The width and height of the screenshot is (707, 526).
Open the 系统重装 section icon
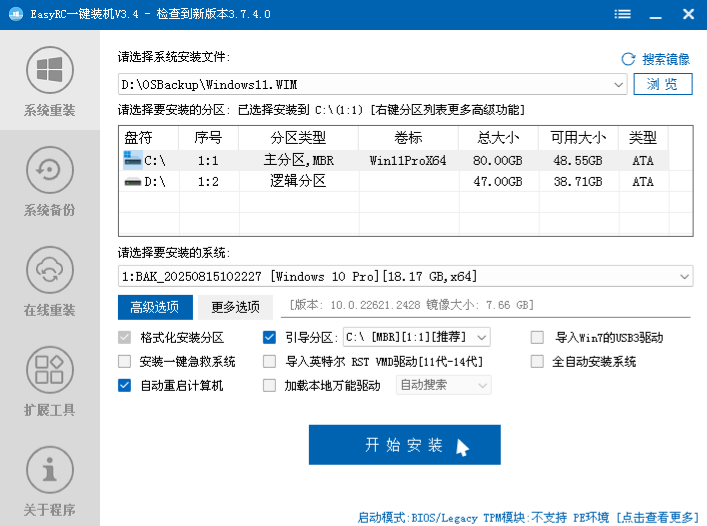point(50,70)
